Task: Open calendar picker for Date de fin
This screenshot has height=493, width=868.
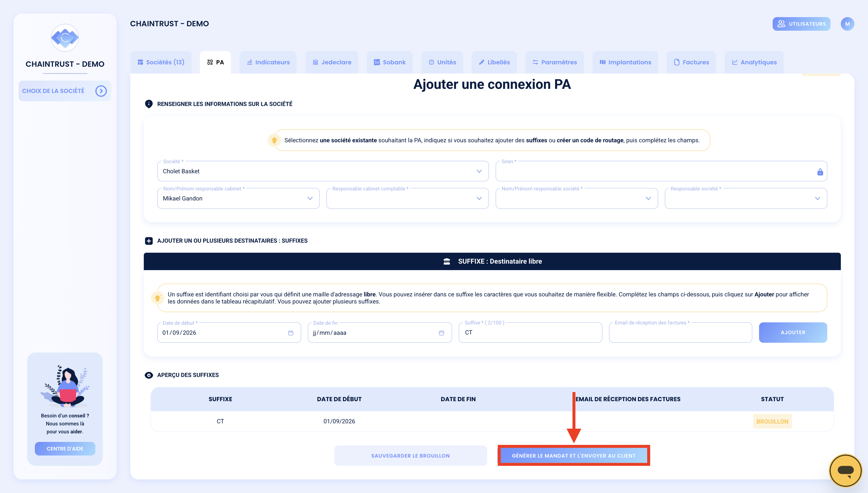Action: pyautogui.click(x=441, y=333)
